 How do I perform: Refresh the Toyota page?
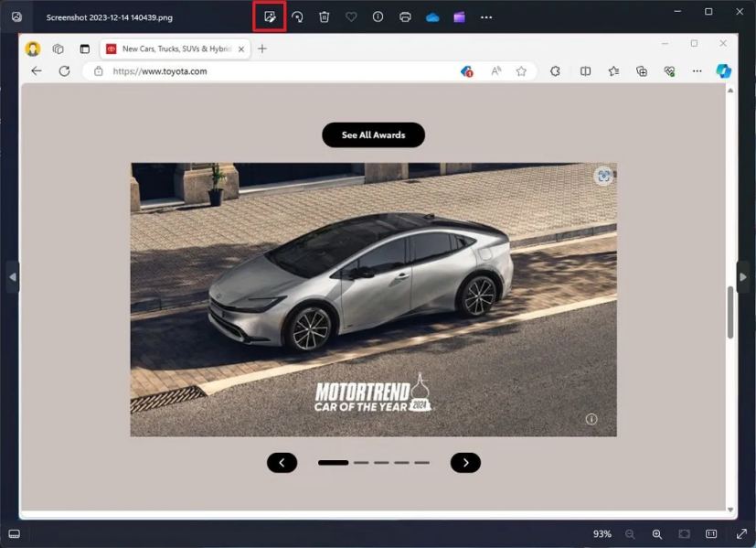pyautogui.click(x=64, y=71)
